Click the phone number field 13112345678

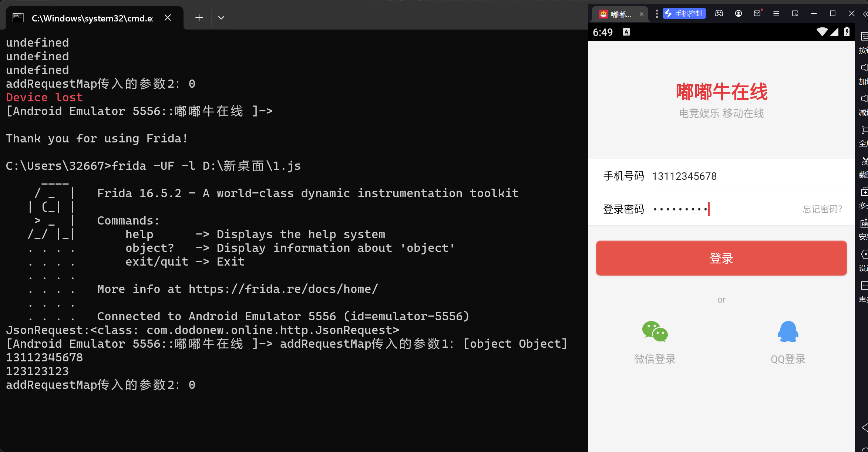click(753, 176)
